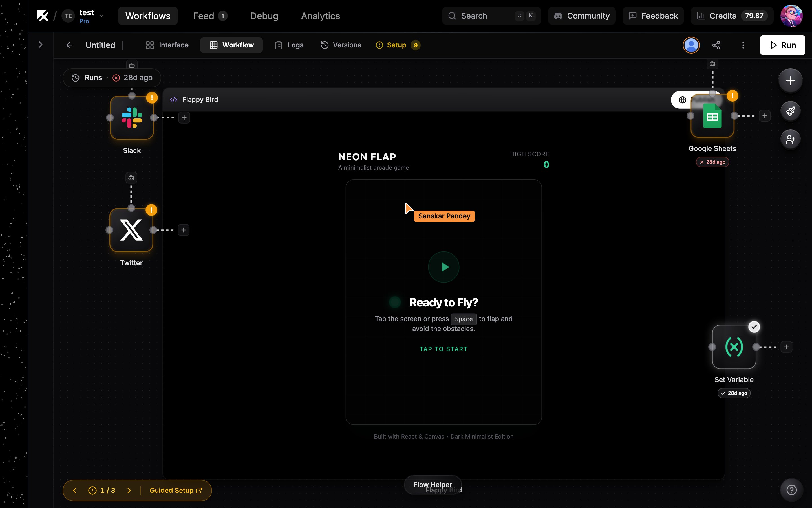The width and height of the screenshot is (812, 508).
Task: Click the share icon
Action: coord(716,45)
